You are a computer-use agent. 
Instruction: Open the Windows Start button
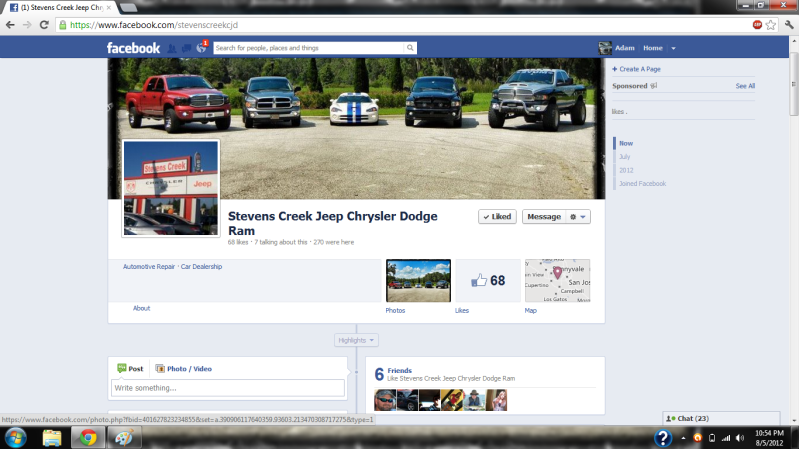[x=15, y=438]
